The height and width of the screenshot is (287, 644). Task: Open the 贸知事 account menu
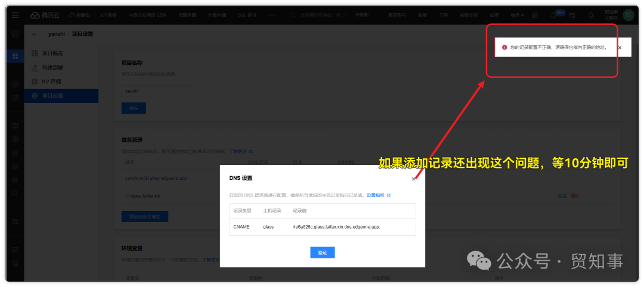pos(611,15)
